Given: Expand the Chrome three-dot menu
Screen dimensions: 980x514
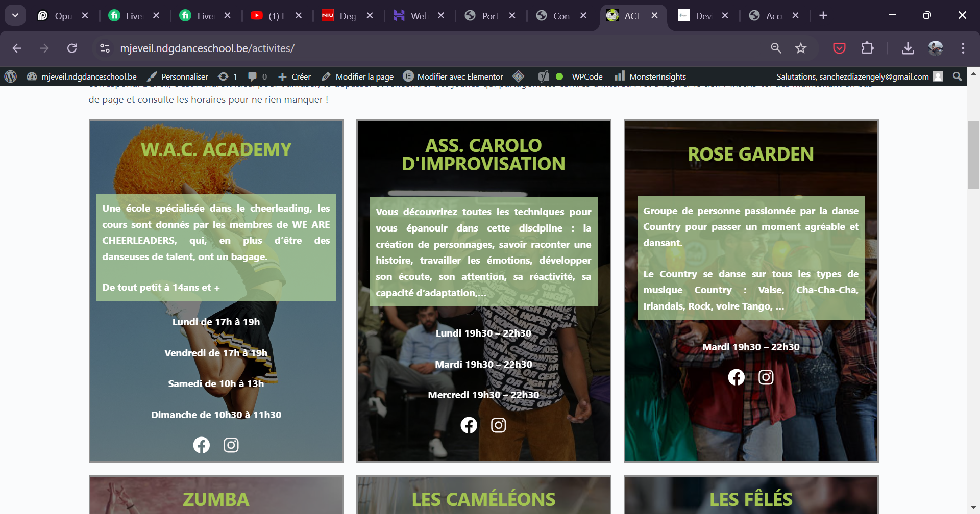Looking at the screenshot, I should pyautogui.click(x=963, y=48).
